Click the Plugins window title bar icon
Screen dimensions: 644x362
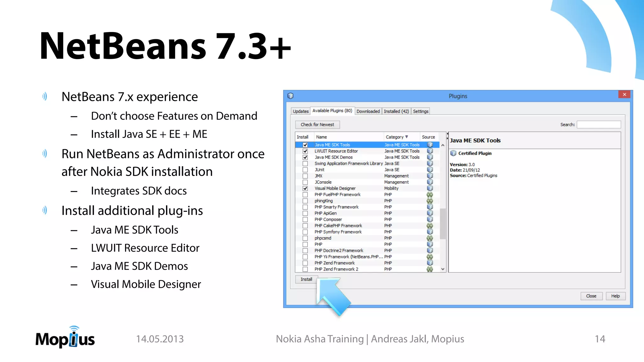[291, 96]
